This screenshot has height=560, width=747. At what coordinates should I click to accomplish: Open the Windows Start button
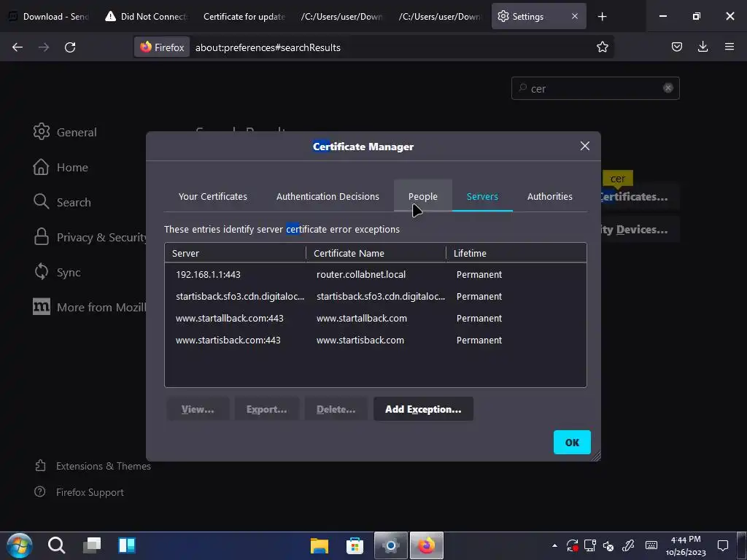click(x=19, y=545)
